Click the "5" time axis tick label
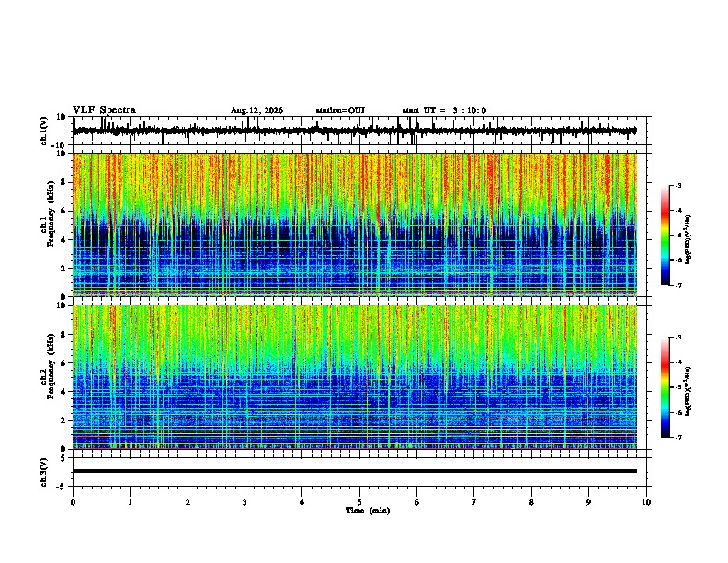Screen dimensions: 728x563 359,502
